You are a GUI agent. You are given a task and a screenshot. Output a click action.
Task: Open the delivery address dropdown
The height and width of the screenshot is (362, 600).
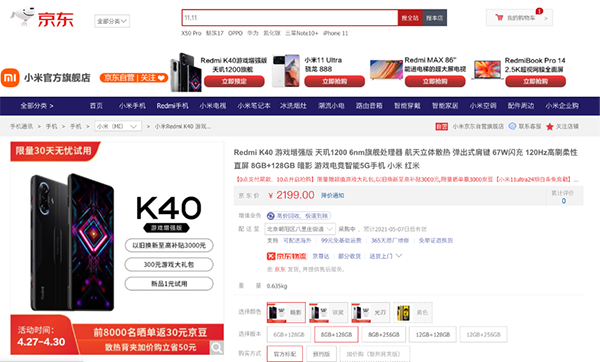300,229
